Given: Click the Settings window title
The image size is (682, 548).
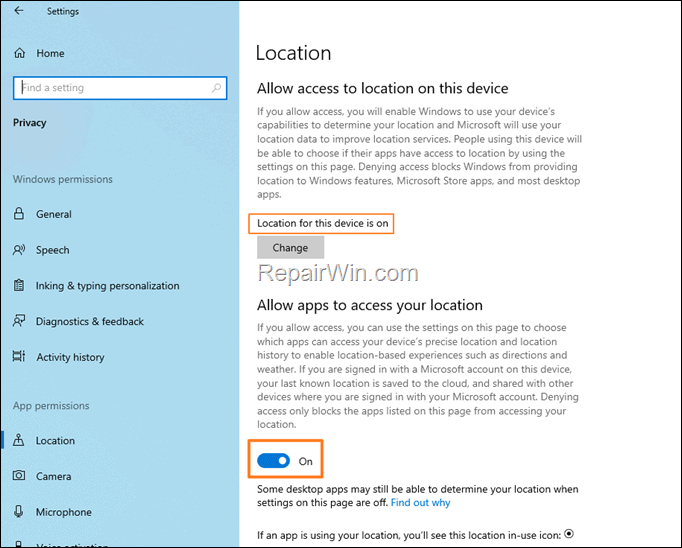Looking at the screenshot, I should click(x=63, y=11).
